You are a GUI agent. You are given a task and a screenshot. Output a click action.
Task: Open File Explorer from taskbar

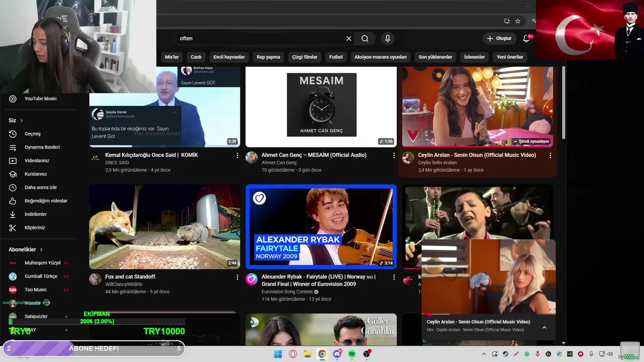coord(307,354)
